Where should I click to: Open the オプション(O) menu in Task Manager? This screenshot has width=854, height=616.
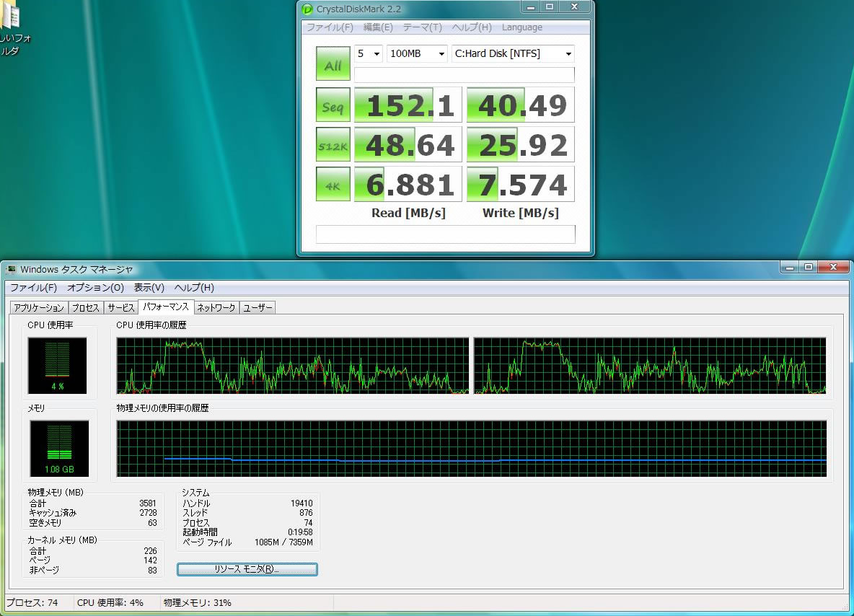95,287
